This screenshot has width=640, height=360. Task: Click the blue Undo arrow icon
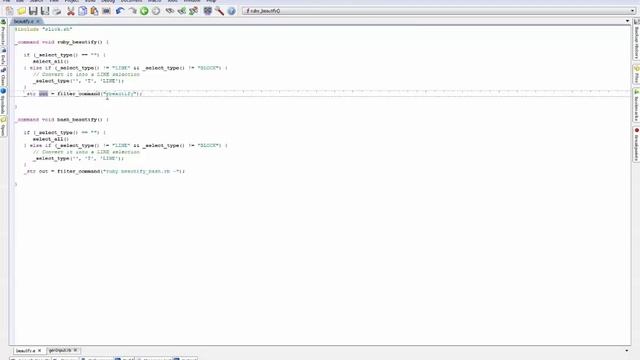(120, 11)
